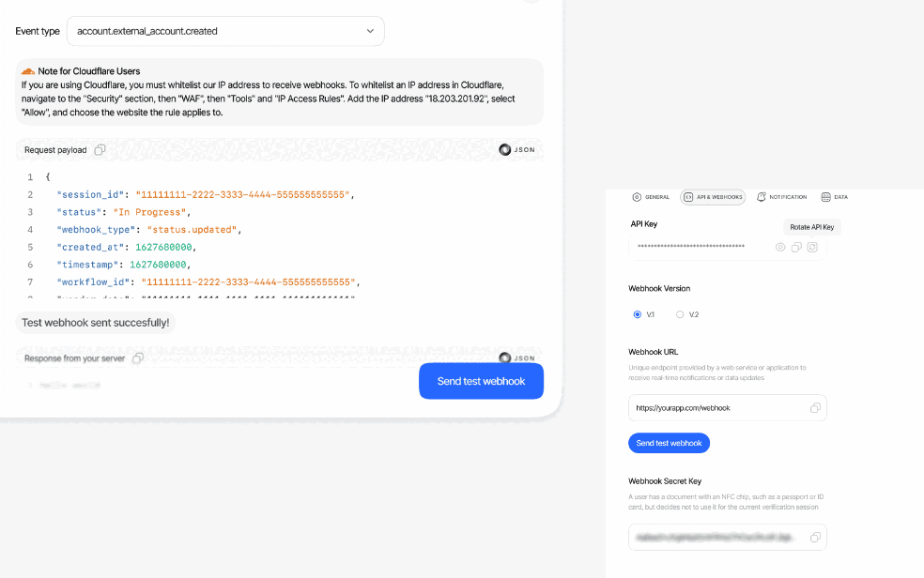Go to the Data tab
The height and width of the screenshot is (578, 924).
click(x=834, y=197)
